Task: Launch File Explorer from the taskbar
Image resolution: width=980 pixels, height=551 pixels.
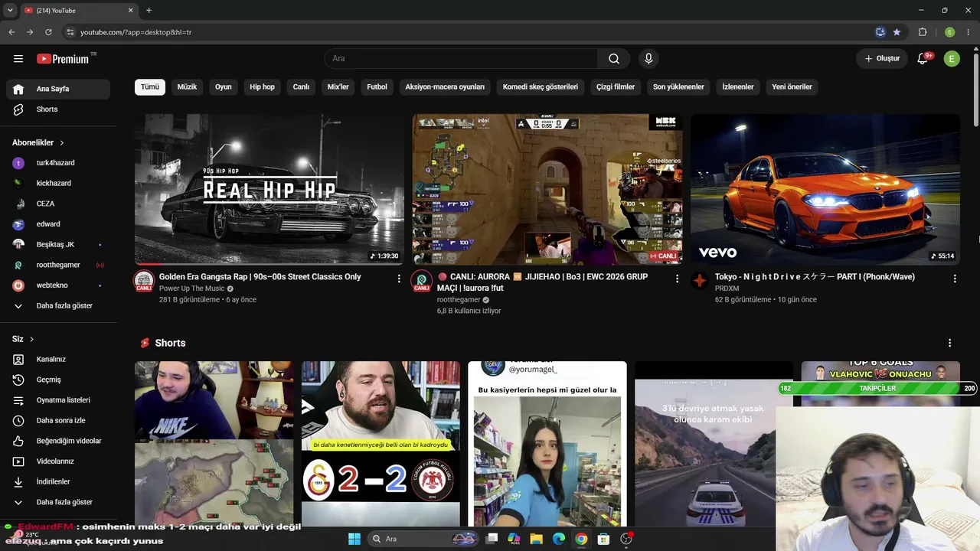Action: click(x=536, y=539)
